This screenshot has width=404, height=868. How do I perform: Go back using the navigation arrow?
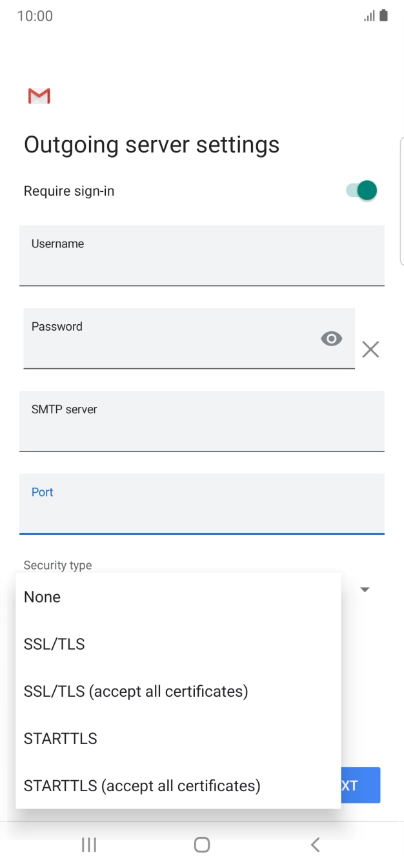pyautogui.click(x=315, y=844)
